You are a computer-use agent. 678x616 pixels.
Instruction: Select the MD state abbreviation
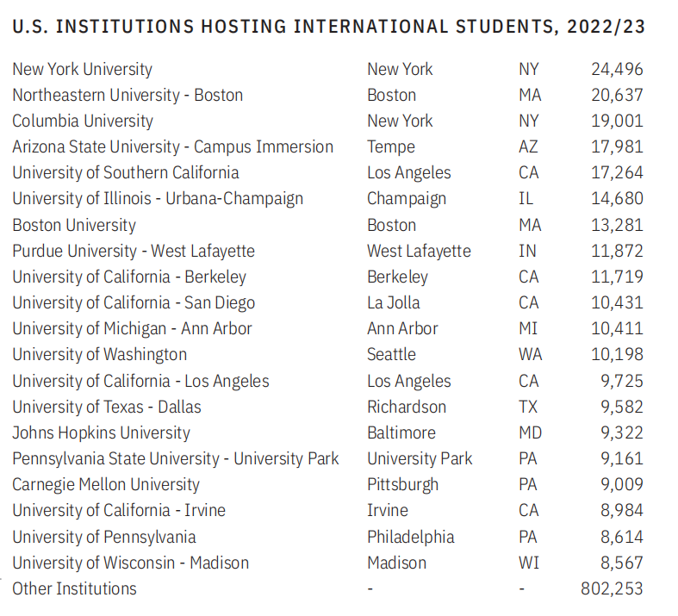coord(530,433)
